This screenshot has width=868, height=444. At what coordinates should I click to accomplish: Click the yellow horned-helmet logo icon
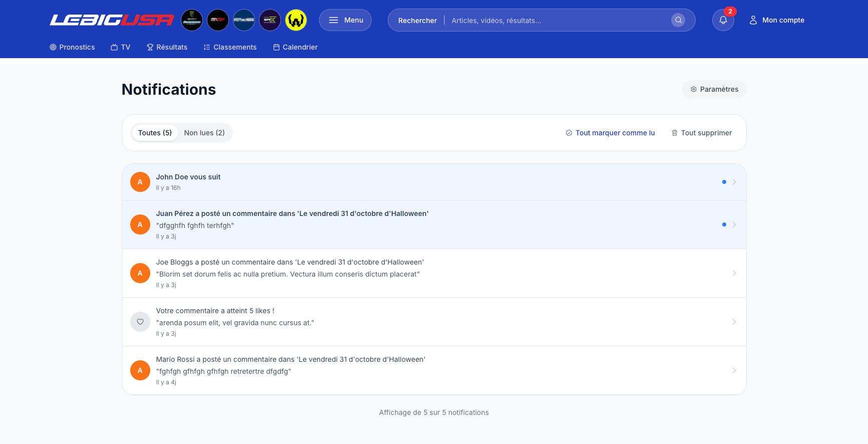296,20
